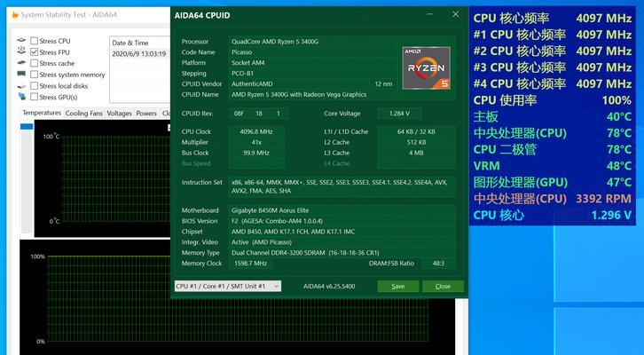Screen dimensions: 644x355
Task: Click the CPU 核心 1.296 V row
Action: (x=553, y=216)
